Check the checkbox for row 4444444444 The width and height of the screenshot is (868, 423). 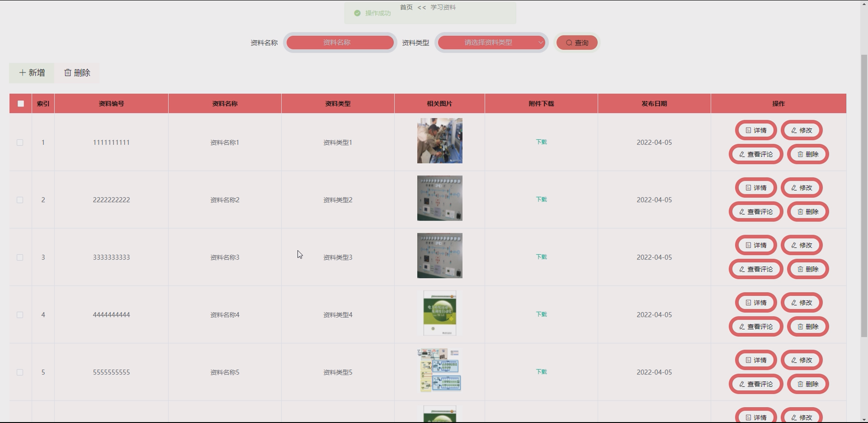click(20, 315)
